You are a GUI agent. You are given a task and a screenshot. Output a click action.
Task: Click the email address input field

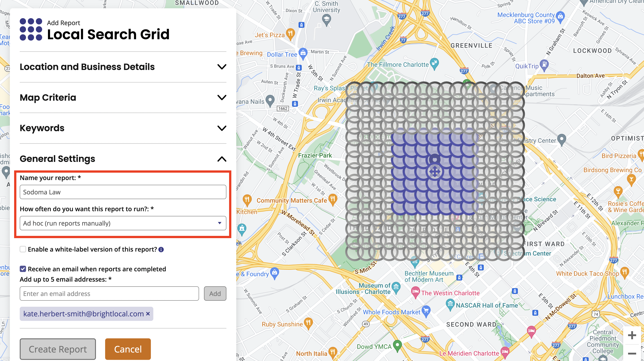pos(109,294)
